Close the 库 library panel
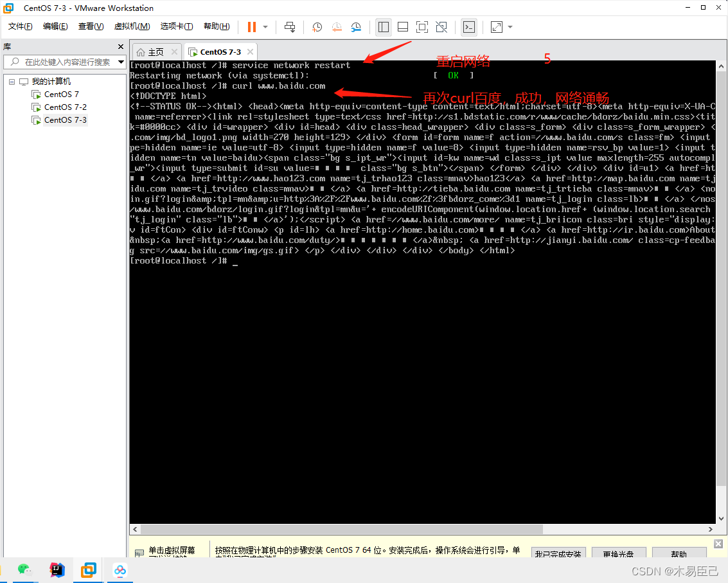 [121, 46]
